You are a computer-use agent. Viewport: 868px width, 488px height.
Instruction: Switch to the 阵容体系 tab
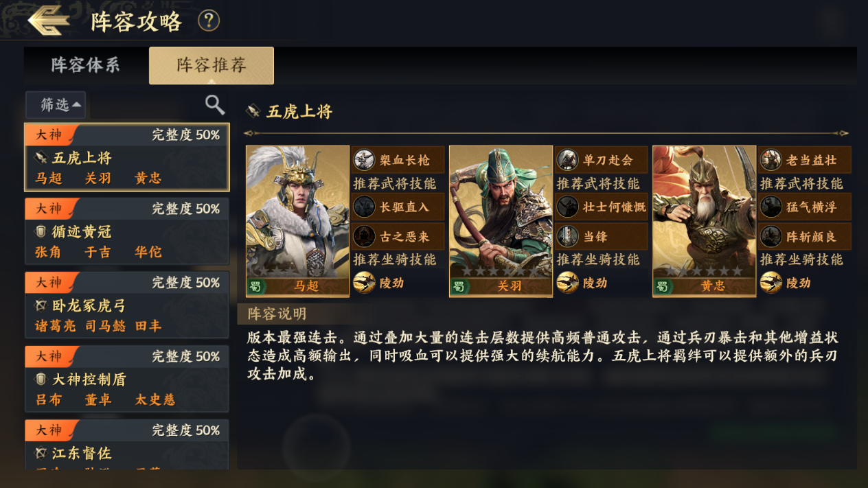pyautogui.click(x=86, y=65)
